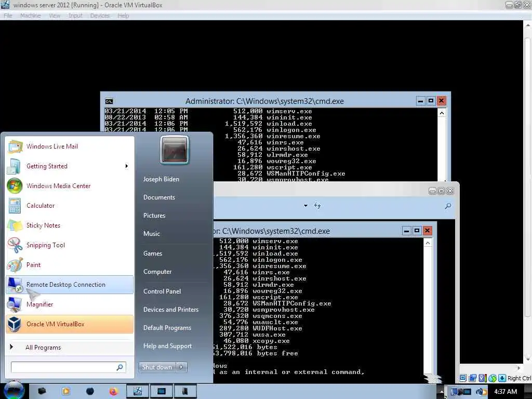
Task: Click media player icon on taskbar
Action: [x=66, y=392]
